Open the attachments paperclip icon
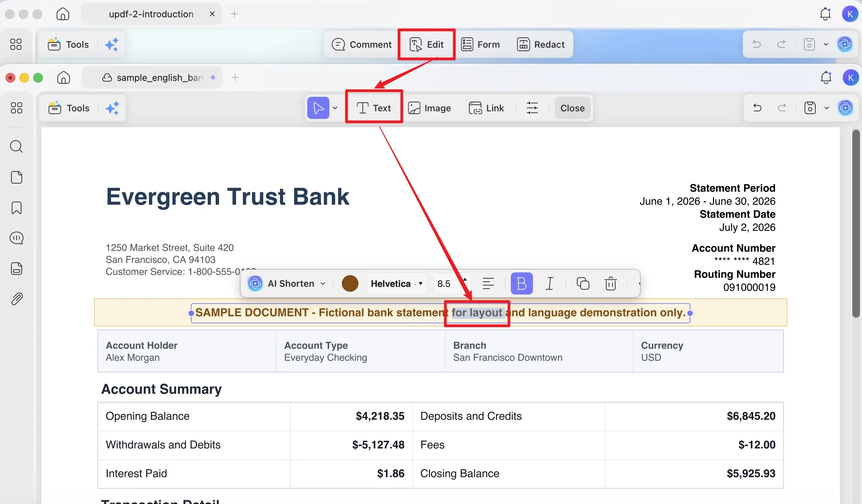The image size is (862, 504). (17, 299)
